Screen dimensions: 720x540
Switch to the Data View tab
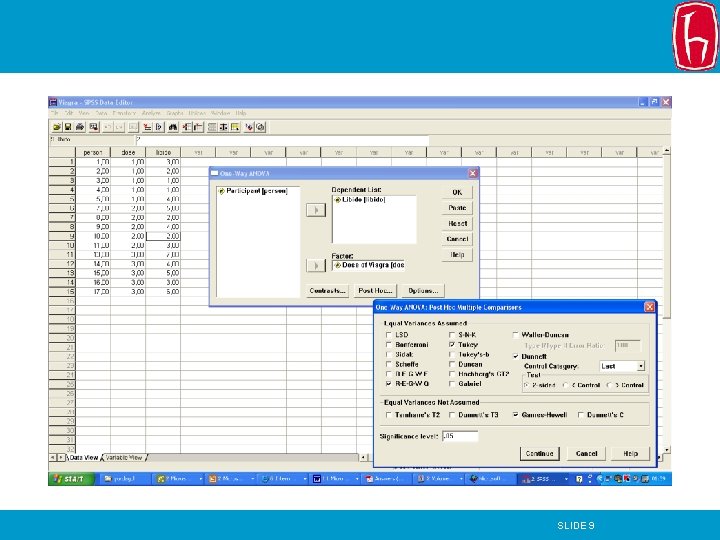[x=84, y=458]
